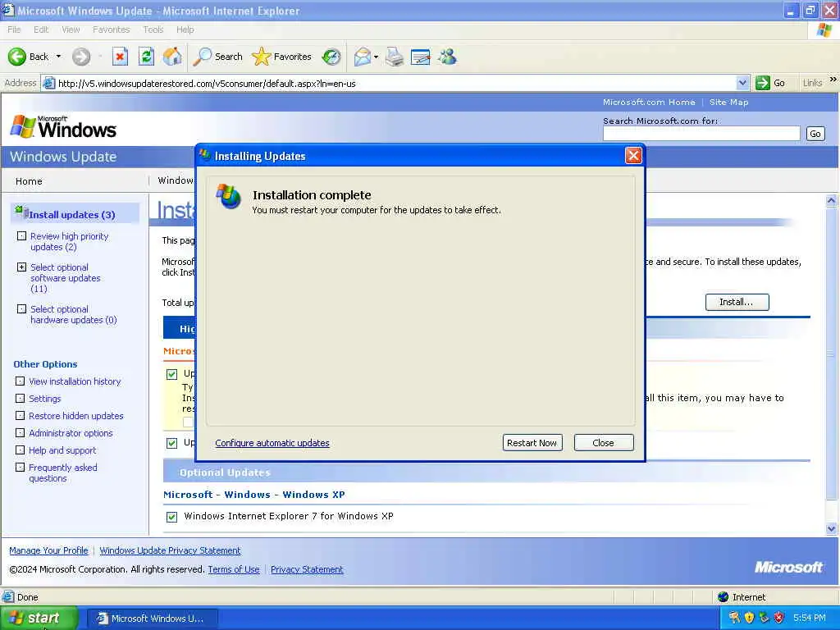Click page scrollbar down arrow
The height and width of the screenshot is (630, 840).
click(832, 528)
